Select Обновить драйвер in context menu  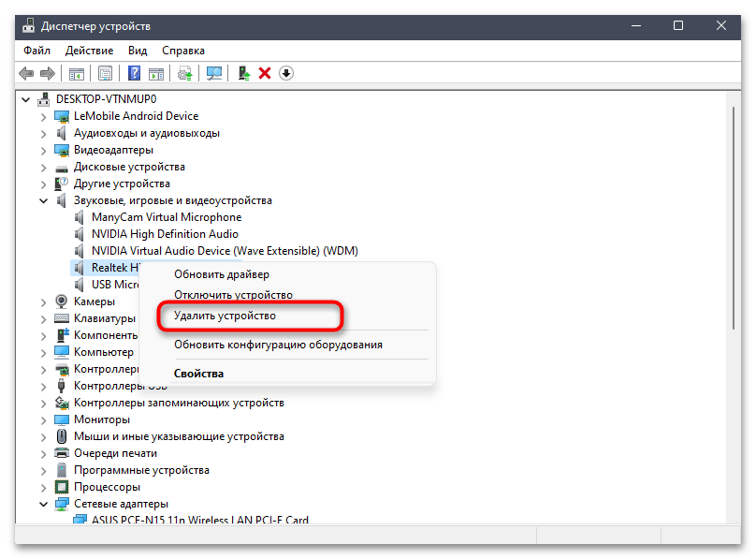pyautogui.click(x=221, y=274)
